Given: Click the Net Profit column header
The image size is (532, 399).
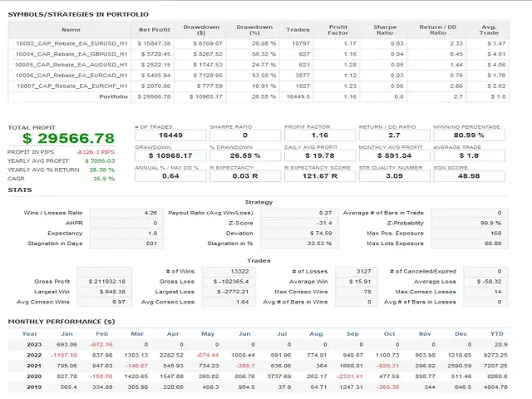Looking at the screenshot, I should coord(154,30).
